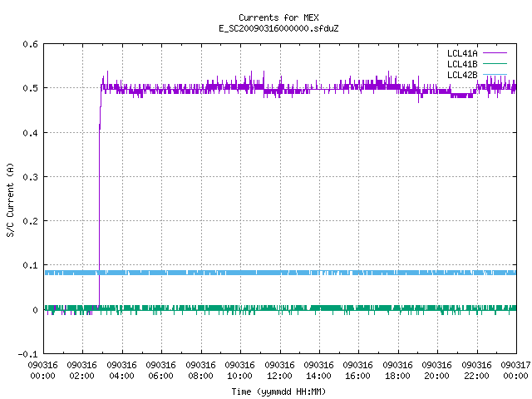
Task: Click the y-axis tick value 0.1
Action: 30,265
